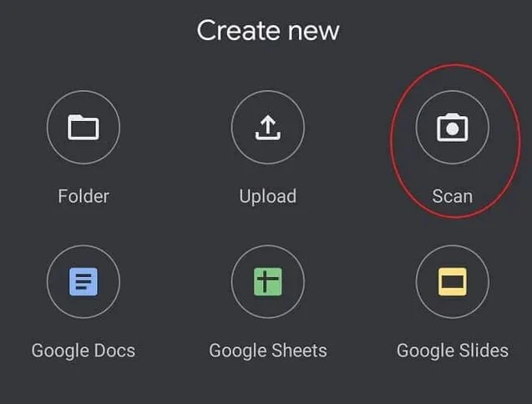Viewport: 532px width, 404px height.
Task: Create a new Google Sheets spreadsheet icon
Action: 268,281
